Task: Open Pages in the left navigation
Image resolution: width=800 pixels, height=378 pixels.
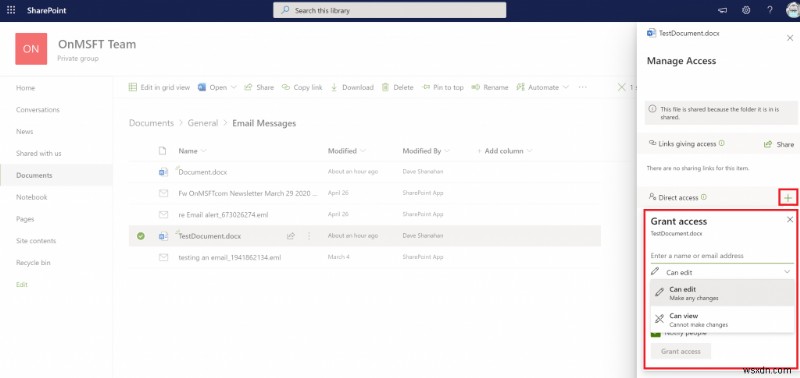Action: click(x=25, y=219)
